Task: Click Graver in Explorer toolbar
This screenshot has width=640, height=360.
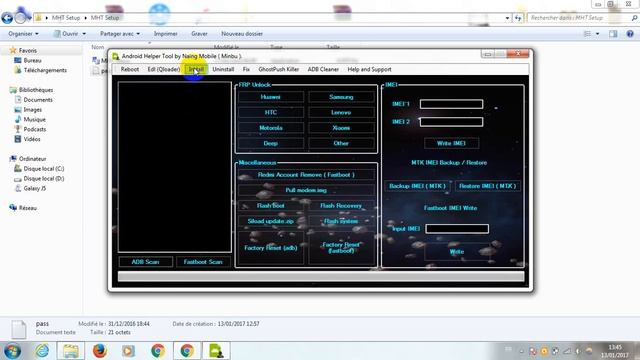Action: point(199,34)
